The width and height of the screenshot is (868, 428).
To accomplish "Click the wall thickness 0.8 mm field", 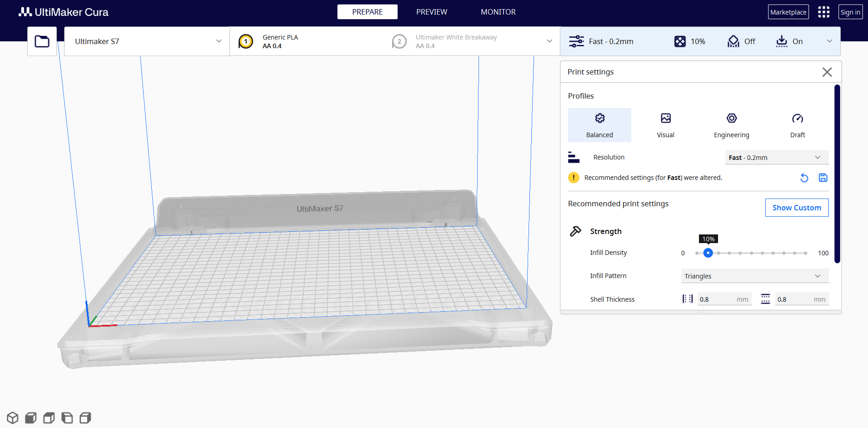I will tap(724, 299).
